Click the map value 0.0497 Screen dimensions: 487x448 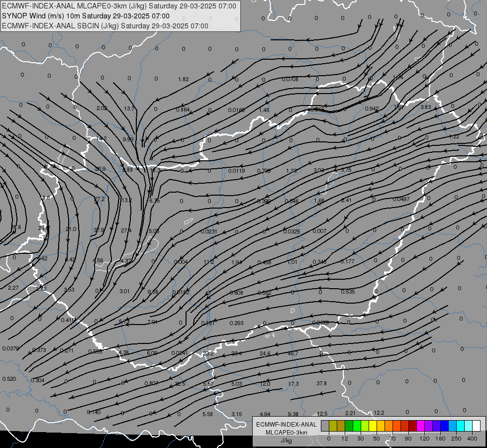401,199
